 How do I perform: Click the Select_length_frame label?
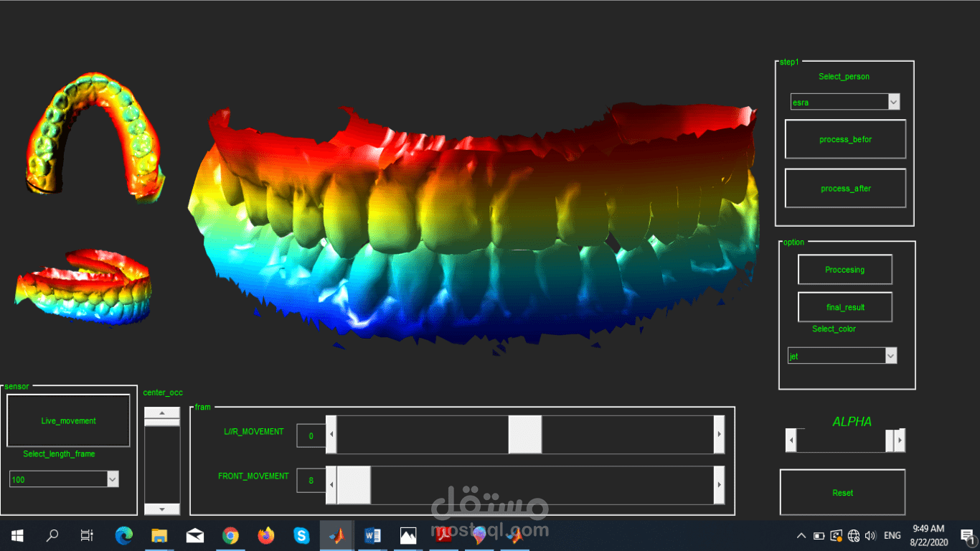[x=59, y=454]
